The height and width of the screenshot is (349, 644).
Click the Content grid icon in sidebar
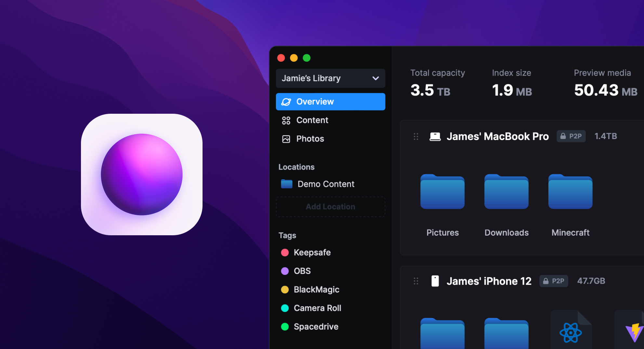(286, 120)
